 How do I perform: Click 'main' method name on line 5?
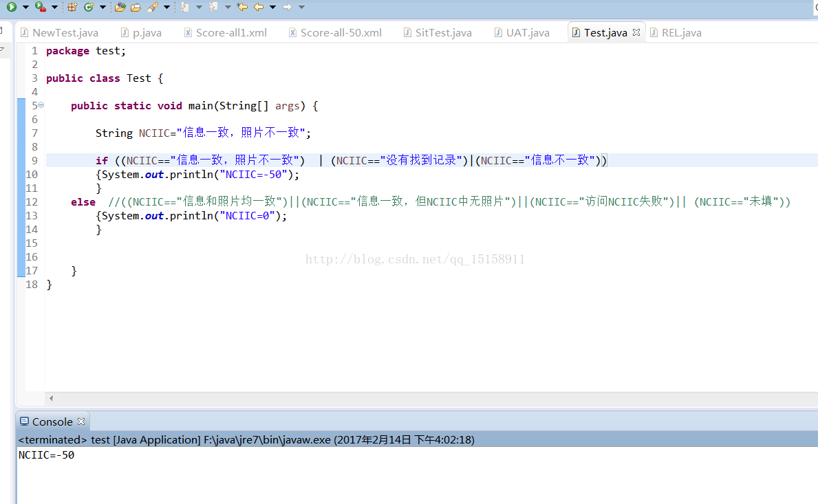200,106
